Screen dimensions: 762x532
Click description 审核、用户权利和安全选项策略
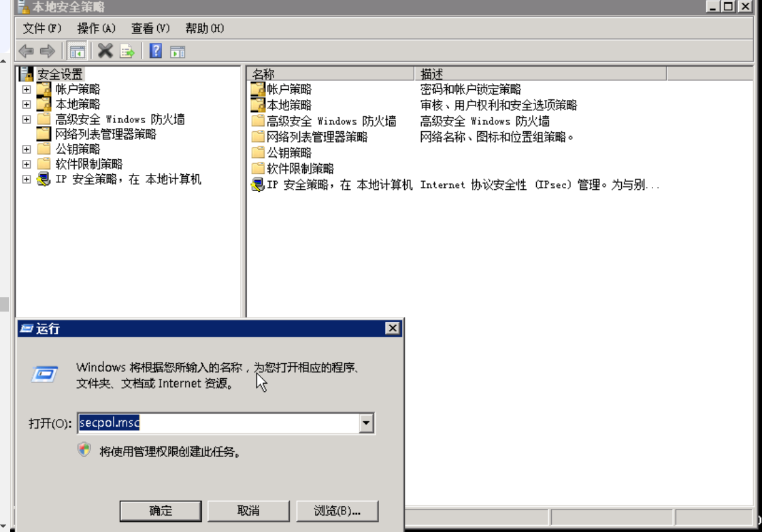click(x=499, y=105)
